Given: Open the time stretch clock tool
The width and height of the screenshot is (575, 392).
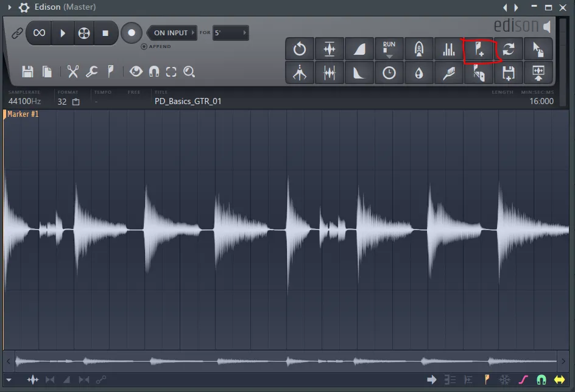Looking at the screenshot, I should coord(389,73).
